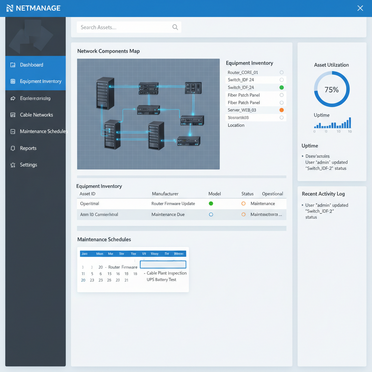The width and height of the screenshot is (372, 372).
Task: Click the Cable Networks sidebar icon
Action: (13, 115)
